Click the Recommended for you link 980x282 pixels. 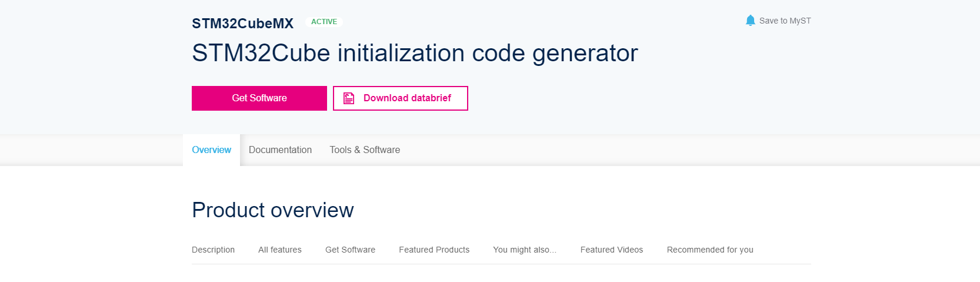point(710,250)
